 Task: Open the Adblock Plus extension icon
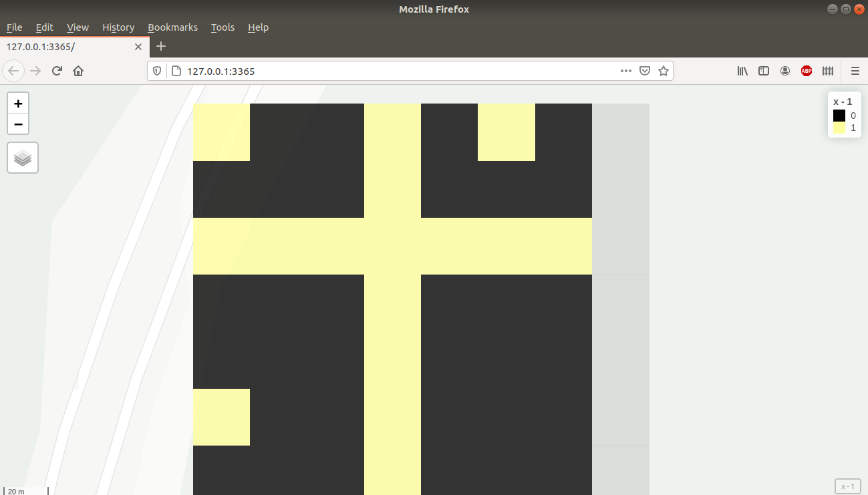[807, 70]
